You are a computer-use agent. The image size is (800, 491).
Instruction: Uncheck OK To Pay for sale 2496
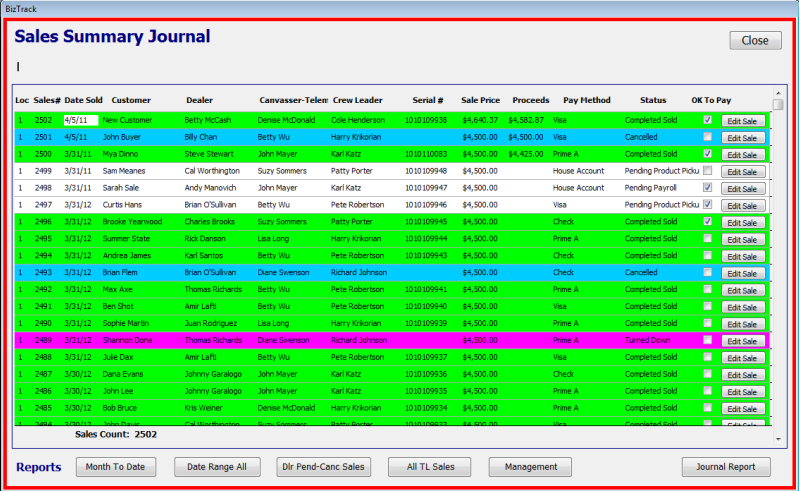[707, 222]
